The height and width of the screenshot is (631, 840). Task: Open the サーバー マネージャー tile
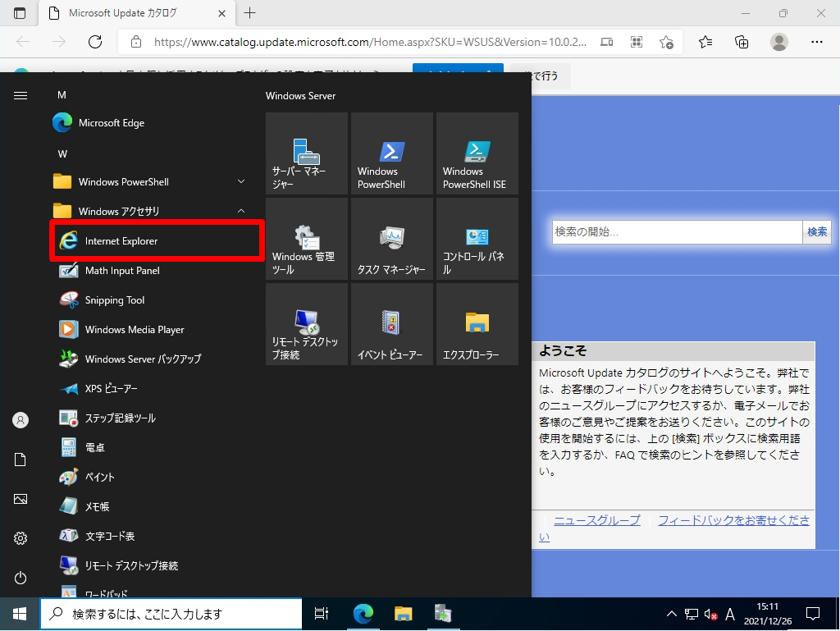point(307,153)
